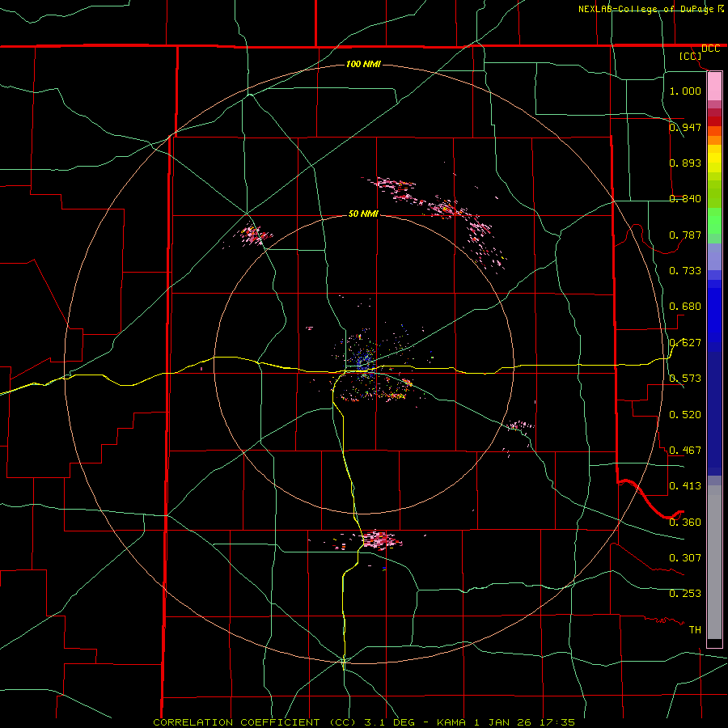The height and width of the screenshot is (728, 728).
Task: Select the 0.947 legend value
Action: point(685,127)
